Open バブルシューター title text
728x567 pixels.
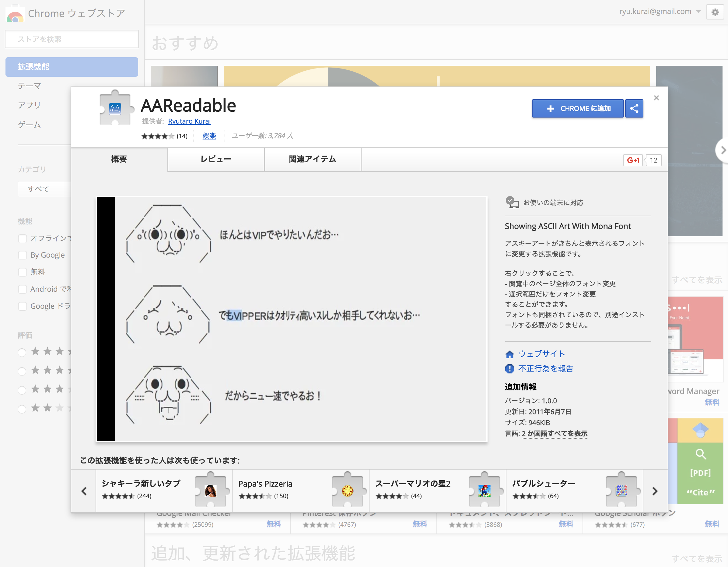pos(544,484)
